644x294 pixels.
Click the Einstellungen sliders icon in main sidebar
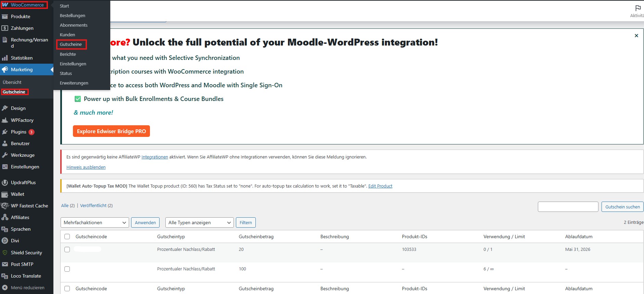pyautogui.click(x=5, y=167)
